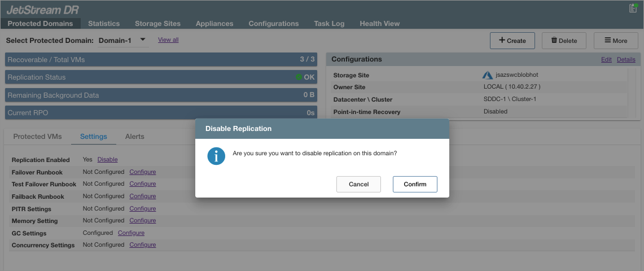The width and height of the screenshot is (644, 271).
Task: Open the More actions menu
Action: pyautogui.click(x=616, y=41)
